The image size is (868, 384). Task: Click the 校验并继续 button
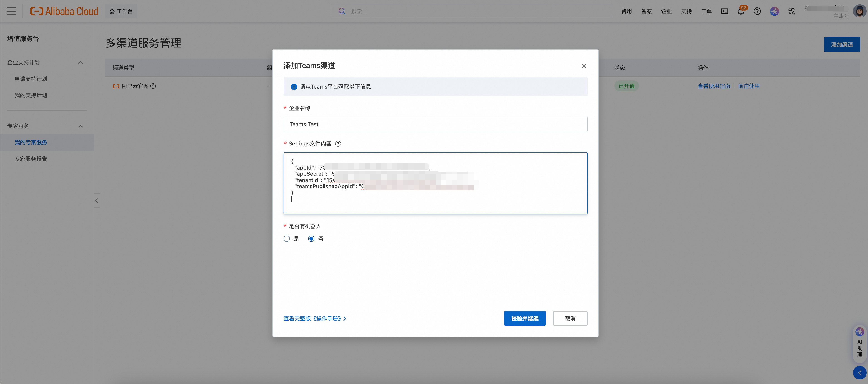point(525,318)
